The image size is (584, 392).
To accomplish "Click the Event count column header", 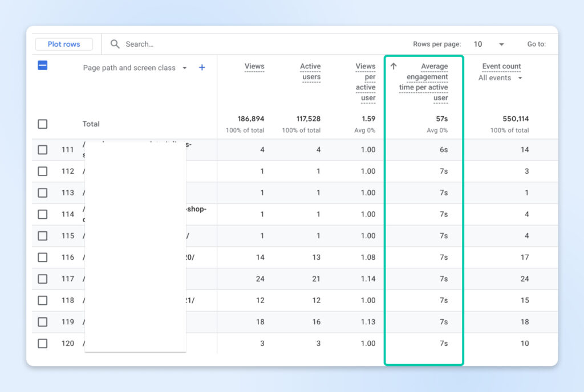I will (501, 66).
